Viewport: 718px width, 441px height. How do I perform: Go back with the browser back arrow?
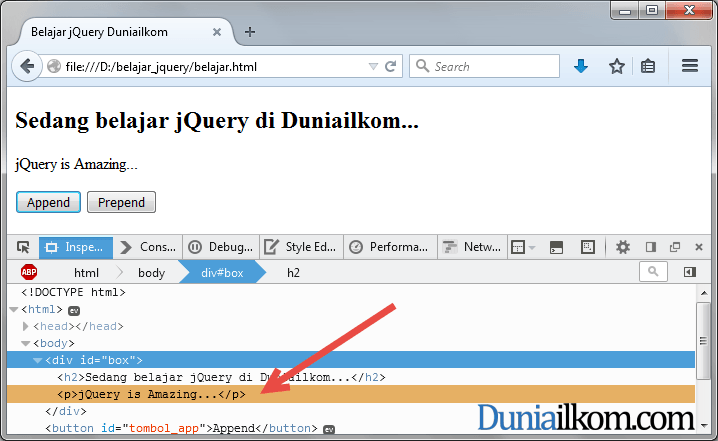point(27,66)
